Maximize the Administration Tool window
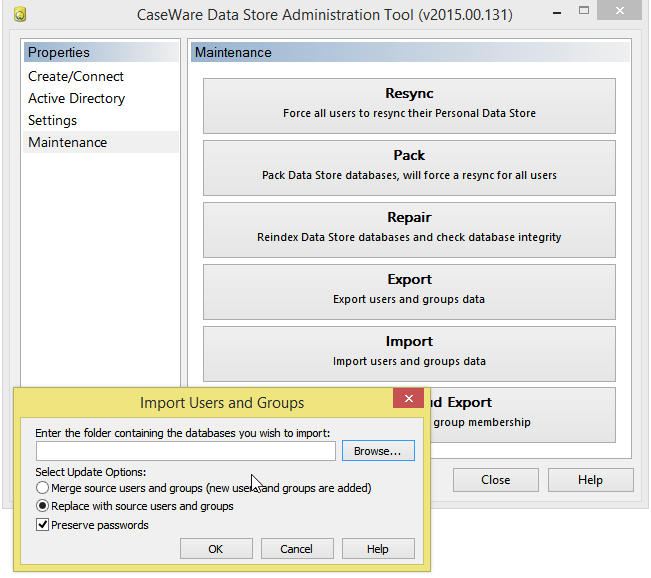The width and height of the screenshot is (651, 578). [584, 10]
